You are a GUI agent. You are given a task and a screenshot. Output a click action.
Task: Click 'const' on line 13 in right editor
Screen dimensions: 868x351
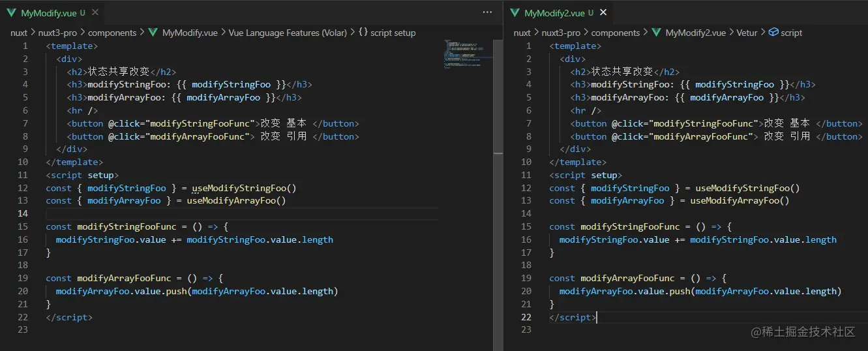562,200
